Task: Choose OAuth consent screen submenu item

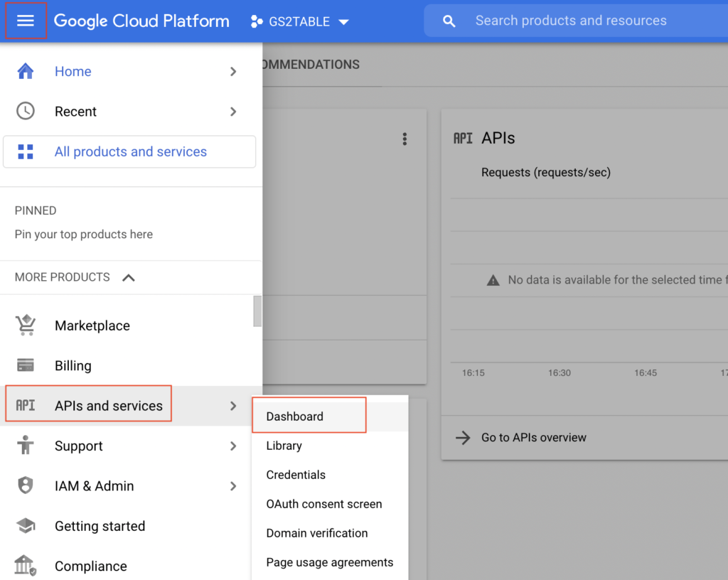Action: (330, 504)
